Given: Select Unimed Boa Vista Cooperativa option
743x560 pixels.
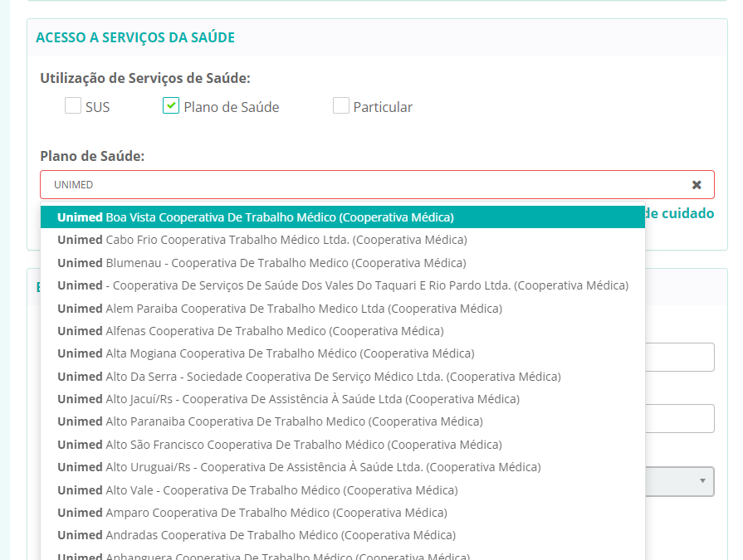Looking at the screenshot, I should coord(256,217).
